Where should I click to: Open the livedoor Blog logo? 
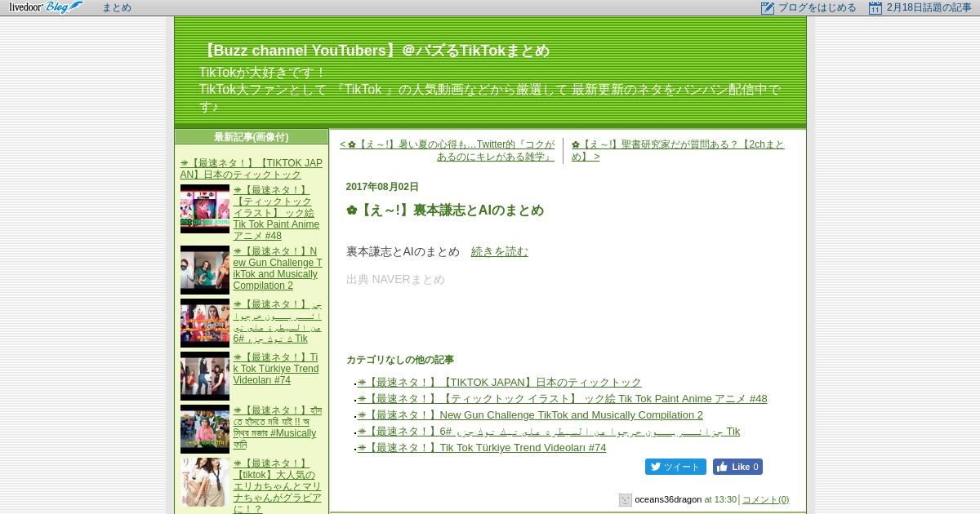(46, 7)
